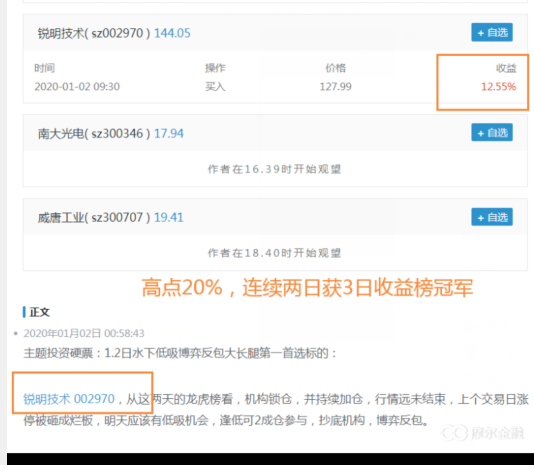534x465 pixels.
Task: Add 威唐工业 to watchlist via +自选
Action: pos(492,217)
